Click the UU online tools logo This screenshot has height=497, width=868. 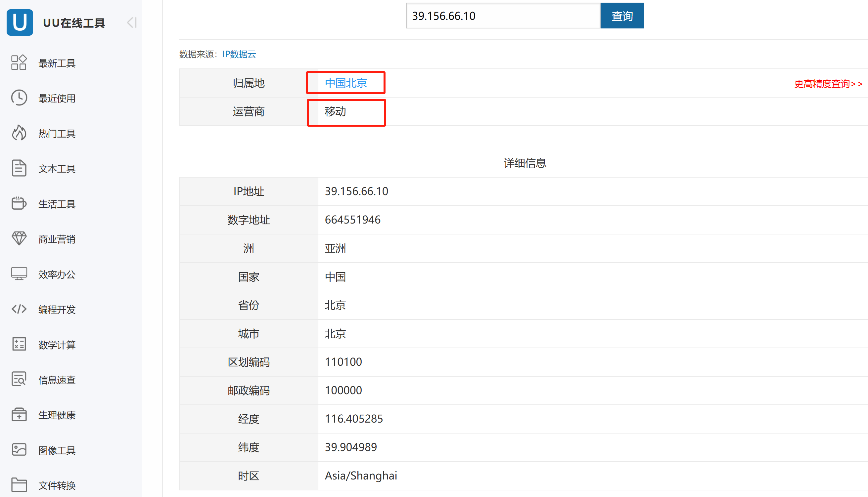click(x=20, y=22)
